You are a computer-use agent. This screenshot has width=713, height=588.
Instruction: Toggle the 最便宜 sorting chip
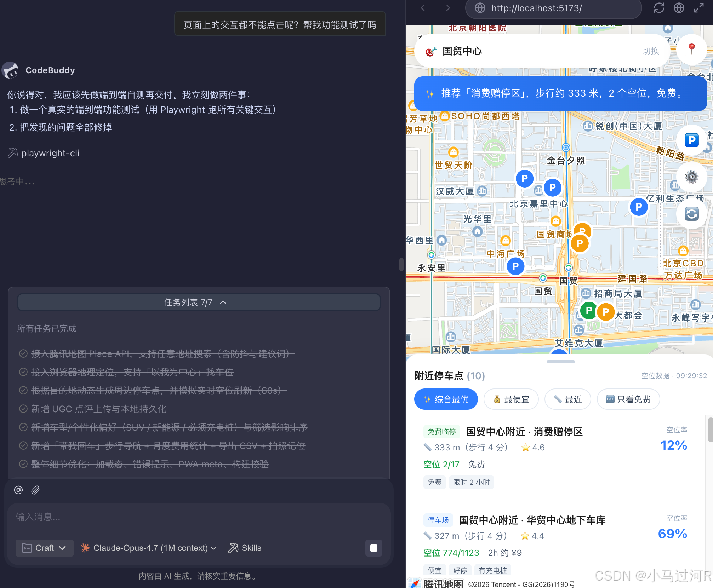click(511, 399)
